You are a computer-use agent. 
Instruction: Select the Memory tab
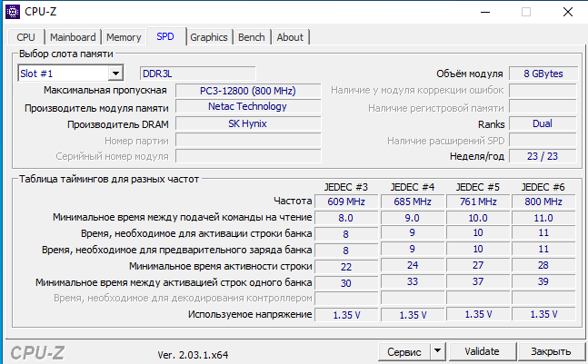(x=124, y=37)
